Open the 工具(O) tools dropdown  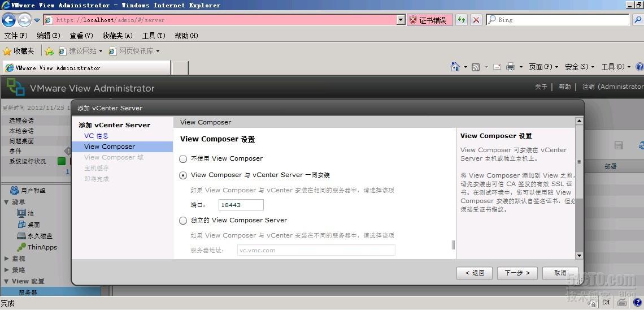click(616, 67)
